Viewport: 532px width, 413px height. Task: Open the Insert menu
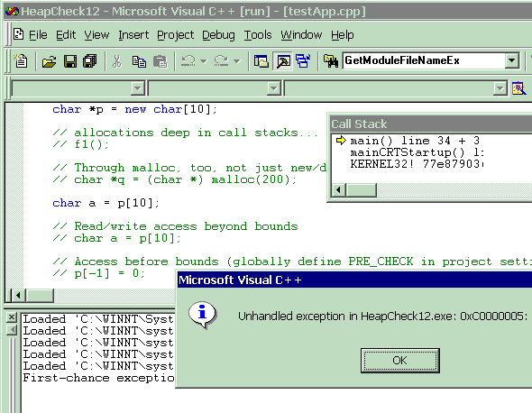pyautogui.click(x=133, y=35)
